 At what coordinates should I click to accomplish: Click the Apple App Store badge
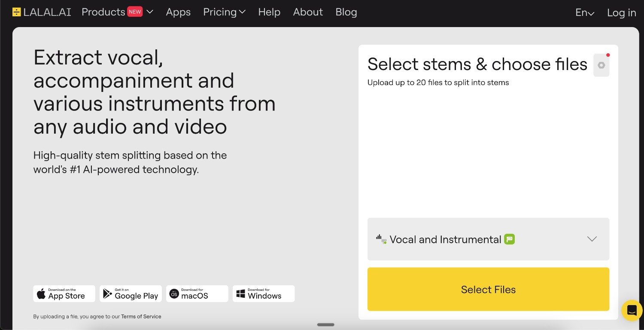[x=64, y=293]
